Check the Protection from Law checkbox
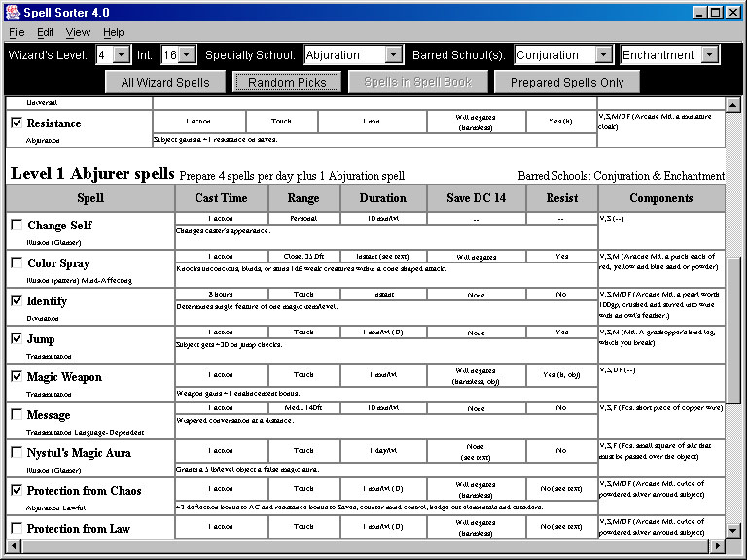 pyautogui.click(x=17, y=528)
